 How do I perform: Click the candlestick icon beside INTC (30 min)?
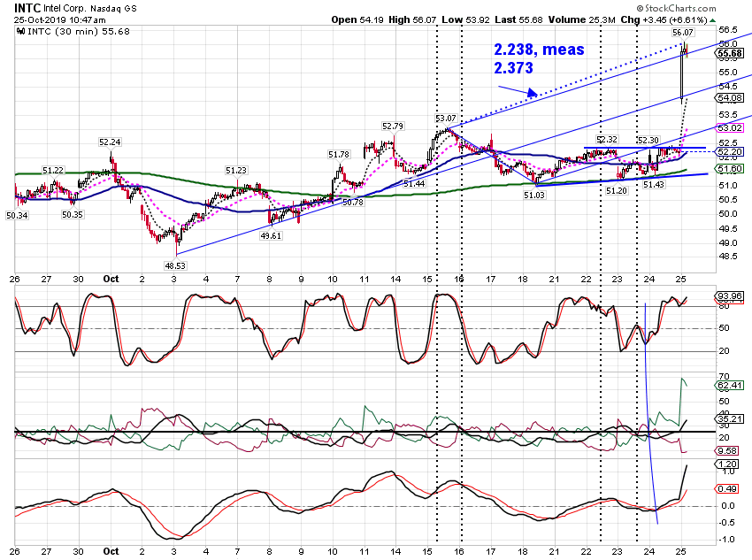(x=20, y=31)
